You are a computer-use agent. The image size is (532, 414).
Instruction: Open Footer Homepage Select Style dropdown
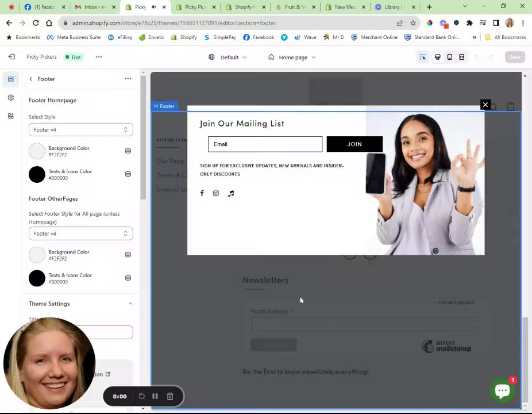81,130
